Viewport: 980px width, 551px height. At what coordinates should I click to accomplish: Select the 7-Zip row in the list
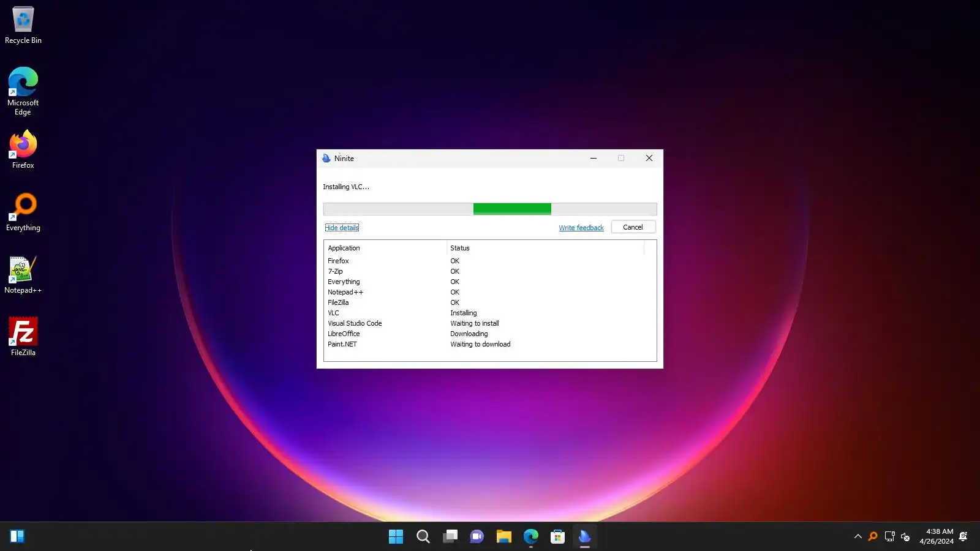(490, 272)
